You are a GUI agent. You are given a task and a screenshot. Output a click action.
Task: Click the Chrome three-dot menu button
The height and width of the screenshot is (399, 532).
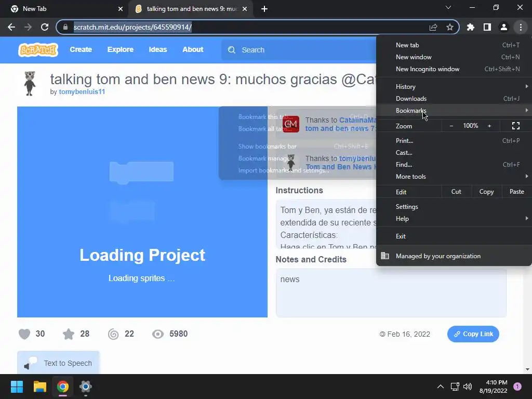521,27
